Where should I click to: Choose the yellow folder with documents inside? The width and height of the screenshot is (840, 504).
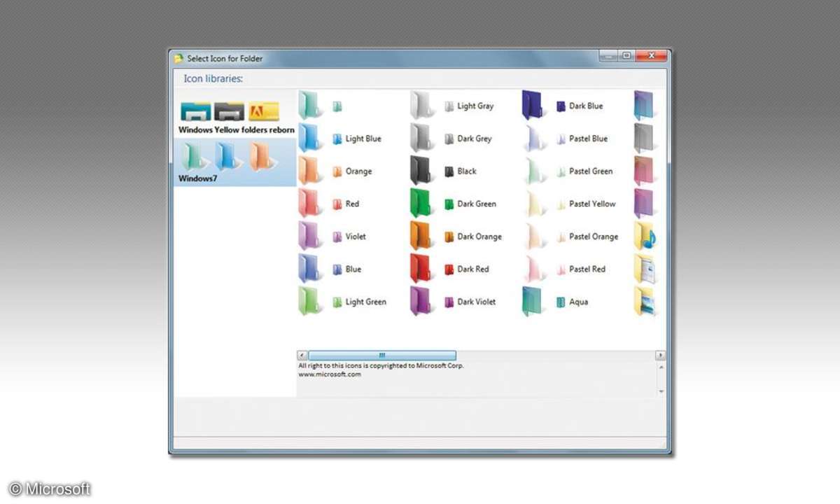645,269
